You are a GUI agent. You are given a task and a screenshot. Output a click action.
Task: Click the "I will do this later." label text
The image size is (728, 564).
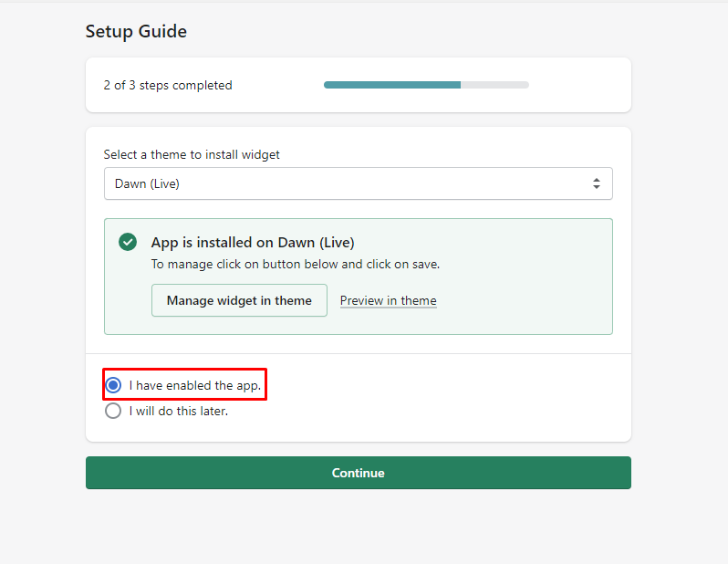[178, 411]
